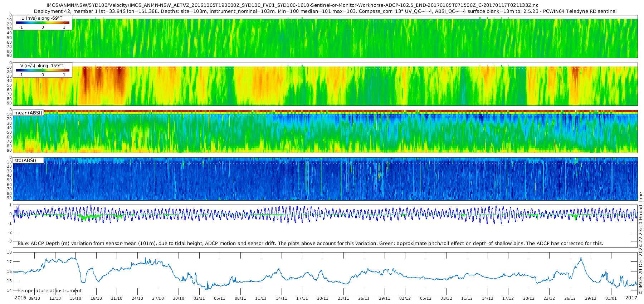The height and width of the screenshot is (304, 644).
Task: Click the 17 tick on temperature axis
Action: coord(9,262)
